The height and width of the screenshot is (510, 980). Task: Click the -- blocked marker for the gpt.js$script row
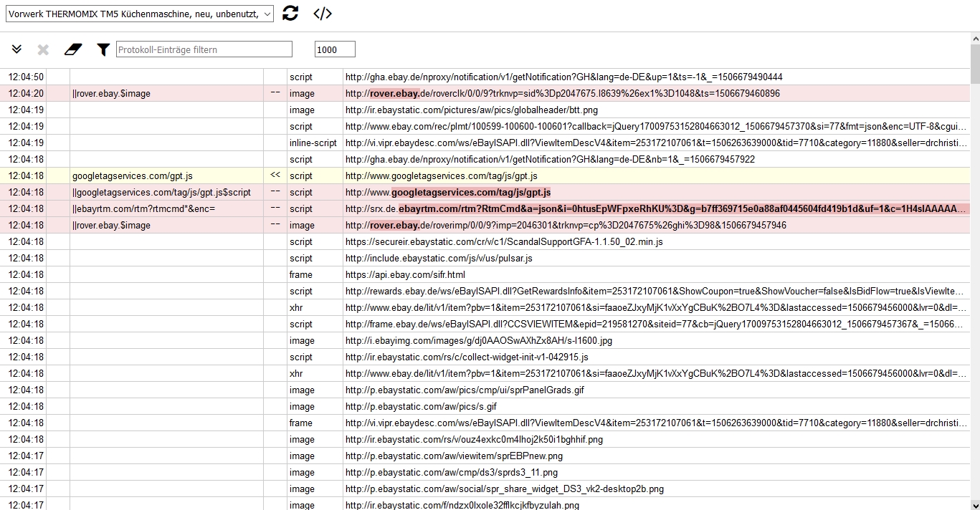(x=275, y=193)
